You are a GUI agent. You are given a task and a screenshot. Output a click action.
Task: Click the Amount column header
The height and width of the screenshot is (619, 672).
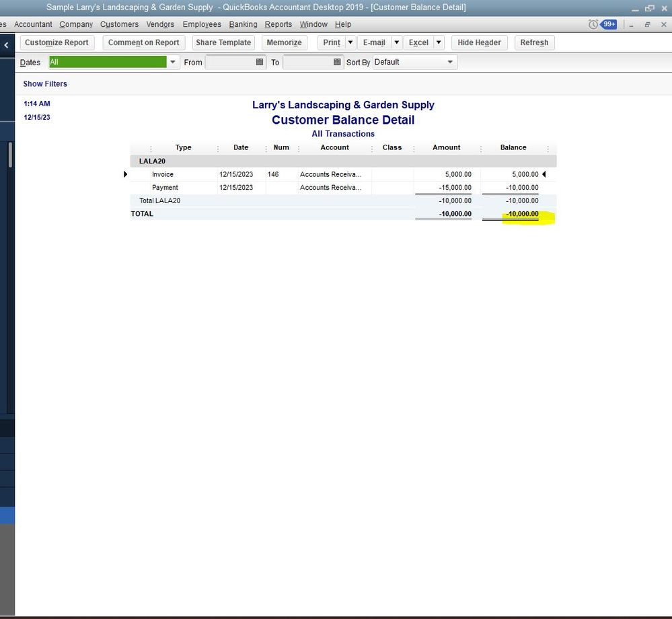446,147
